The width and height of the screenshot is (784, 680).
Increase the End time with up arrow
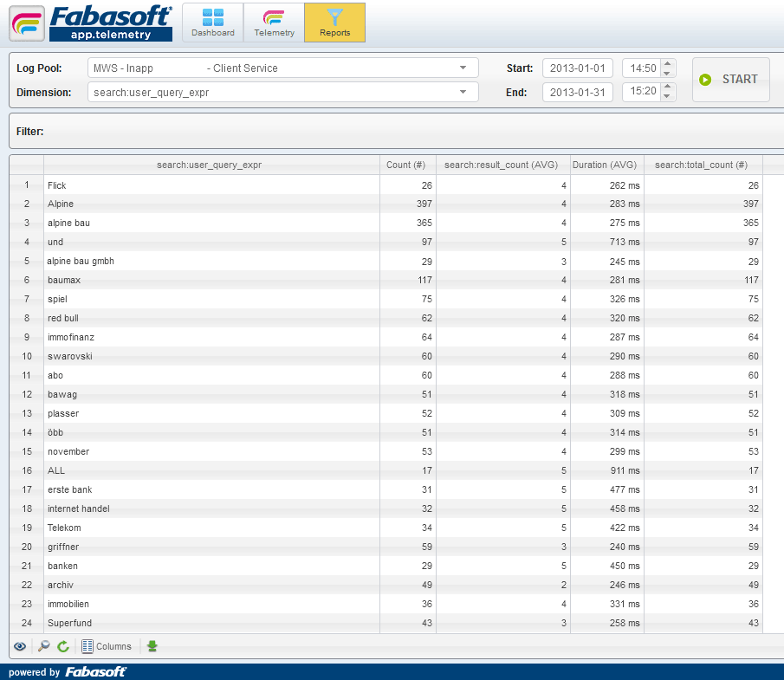coord(667,87)
